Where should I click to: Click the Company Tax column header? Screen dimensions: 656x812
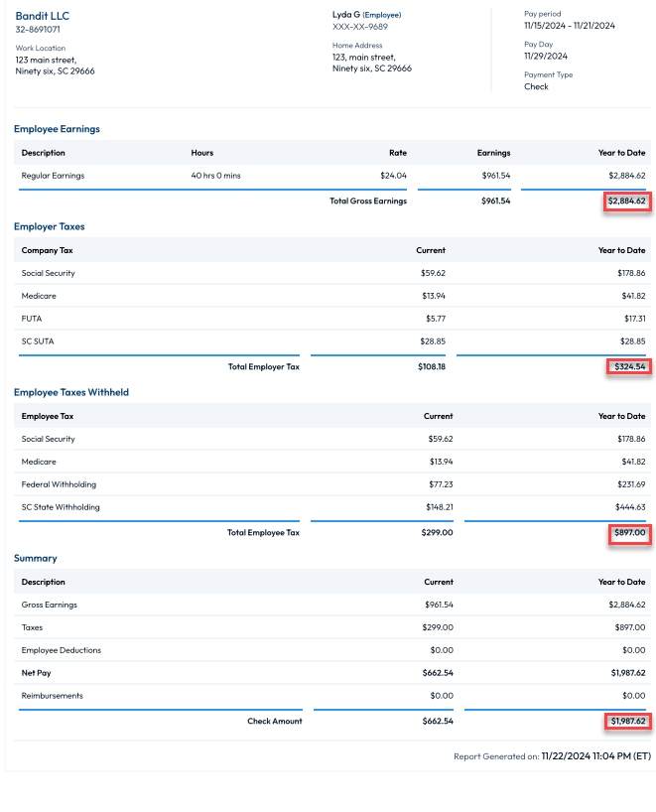47,250
